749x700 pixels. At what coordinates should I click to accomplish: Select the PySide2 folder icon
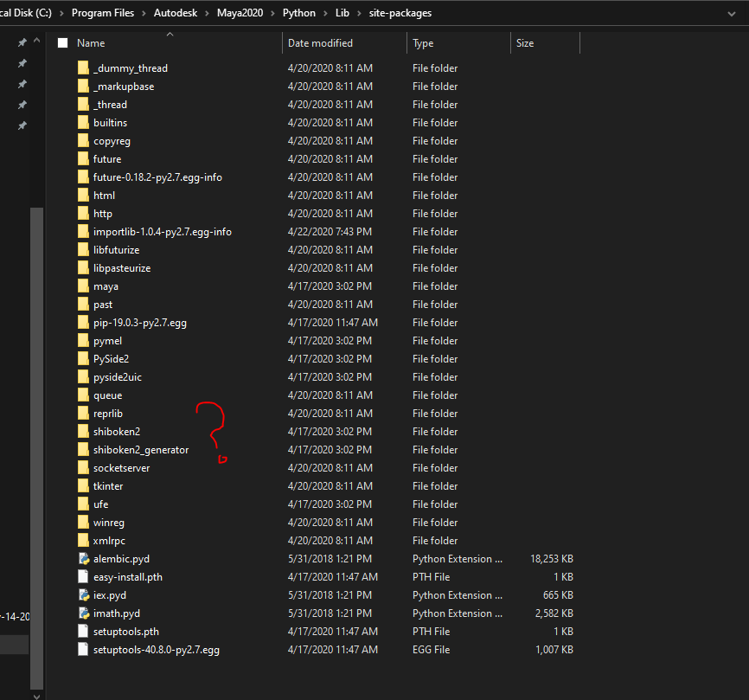pos(83,359)
